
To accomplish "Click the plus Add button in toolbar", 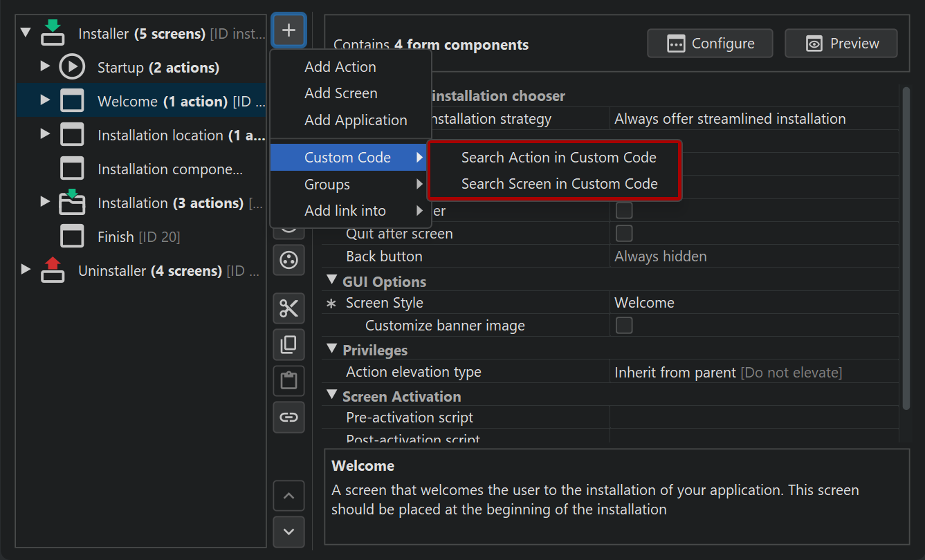I will (289, 31).
